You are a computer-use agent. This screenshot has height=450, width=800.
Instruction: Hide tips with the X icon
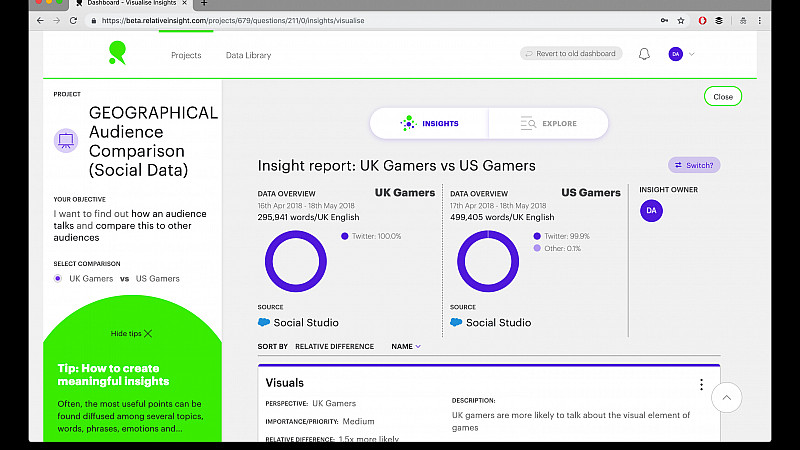(x=148, y=334)
